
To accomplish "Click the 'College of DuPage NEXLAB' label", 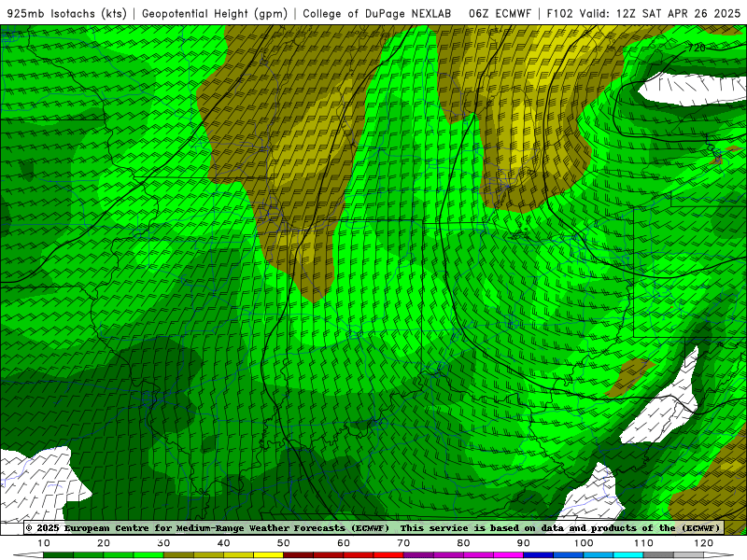I will (x=377, y=13).
